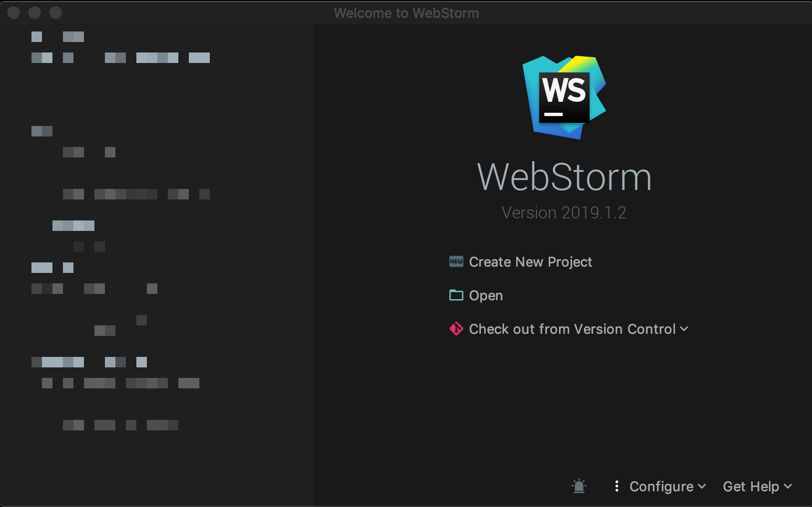Click the 'Version 2019.1.2' text
Image resolution: width=812 pixels, height=507 pixels.
pos(564,213)
